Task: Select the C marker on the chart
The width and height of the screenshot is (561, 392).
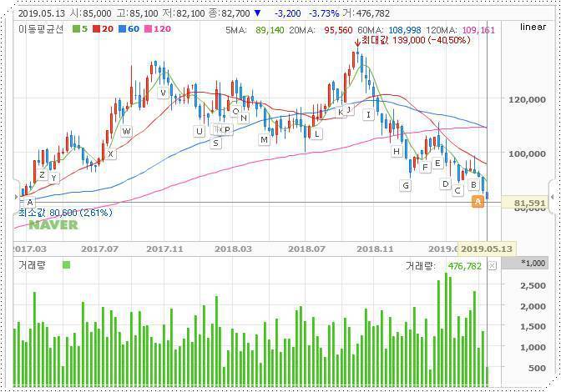Action: pyautogui.click(x=457, y=190)
